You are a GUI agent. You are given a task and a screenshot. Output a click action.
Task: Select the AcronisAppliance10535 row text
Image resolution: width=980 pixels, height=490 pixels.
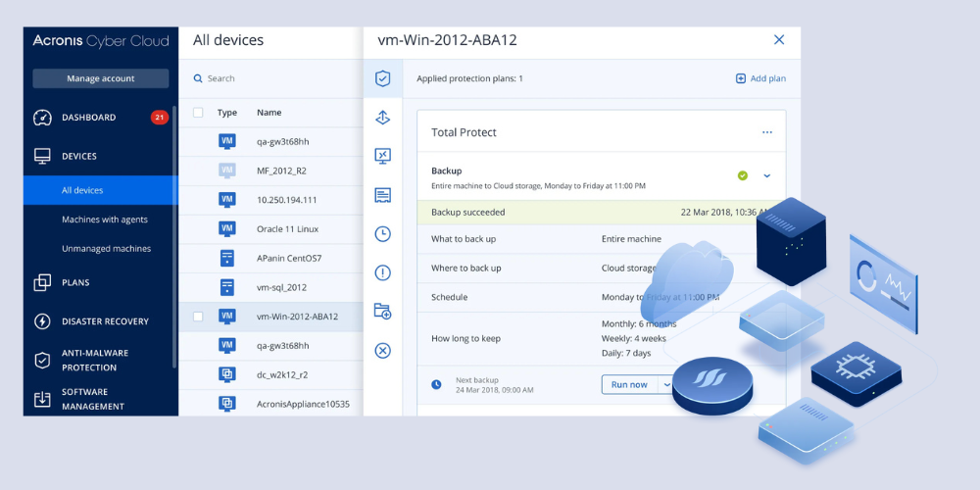pyautogui.click(x=303, y=405)
